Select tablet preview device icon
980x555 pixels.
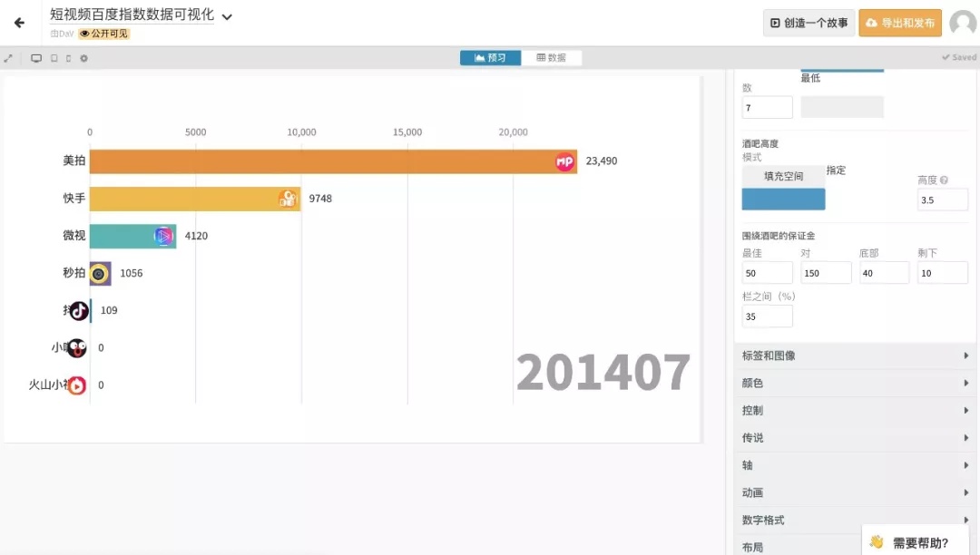(x=54, y=58)
